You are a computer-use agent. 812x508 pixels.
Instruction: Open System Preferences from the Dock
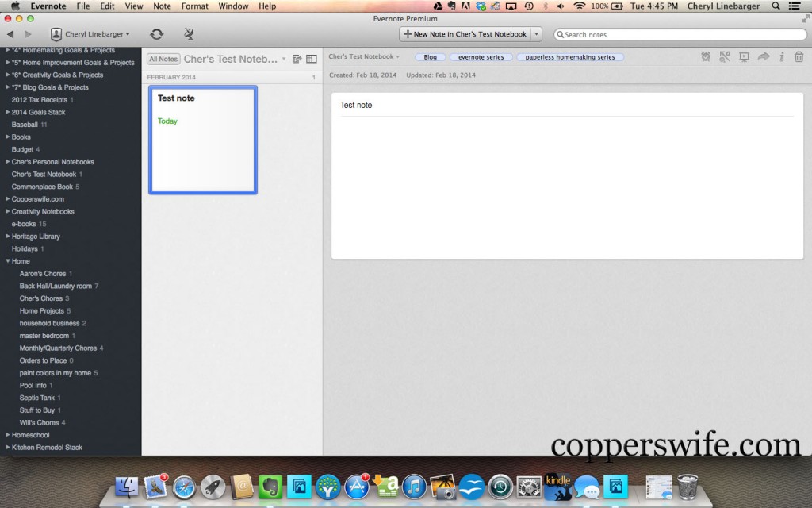529,487
